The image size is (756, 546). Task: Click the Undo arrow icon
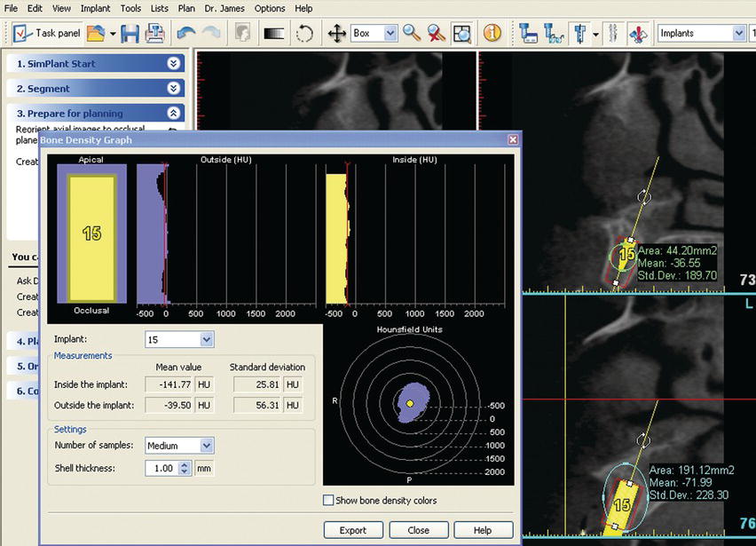[x=185, y=34]
